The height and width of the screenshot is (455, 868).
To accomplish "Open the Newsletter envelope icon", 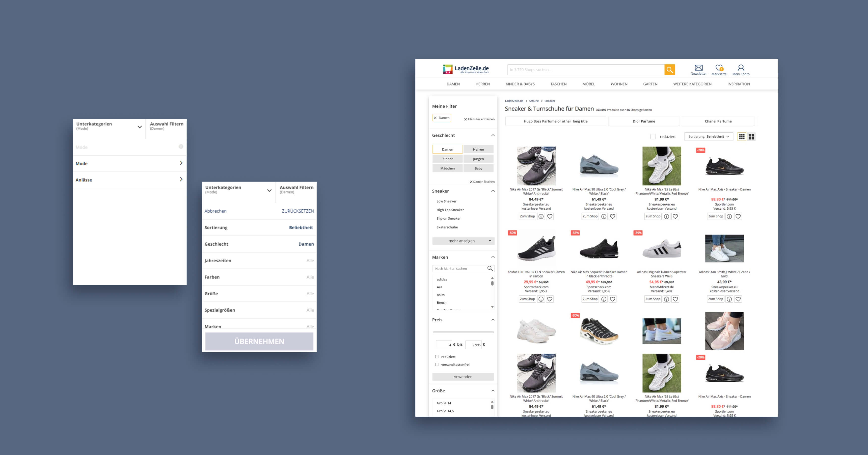I will [698, 68].
